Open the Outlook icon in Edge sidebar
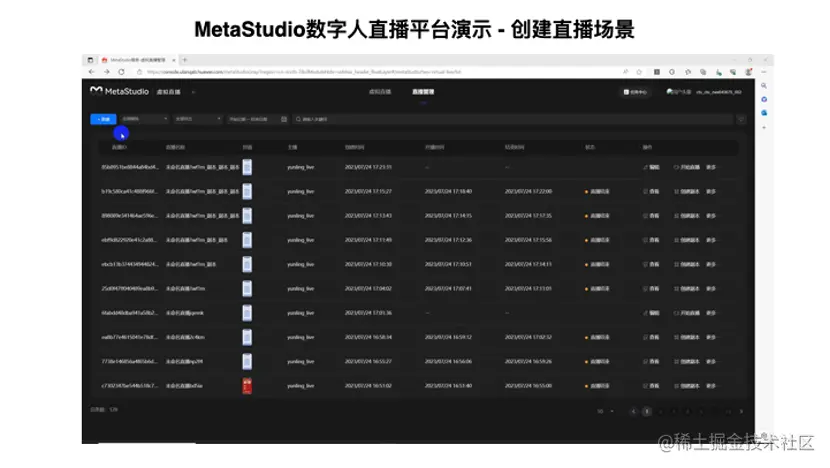This screenshot has height=468, width=830. click(x=764, y=113)
